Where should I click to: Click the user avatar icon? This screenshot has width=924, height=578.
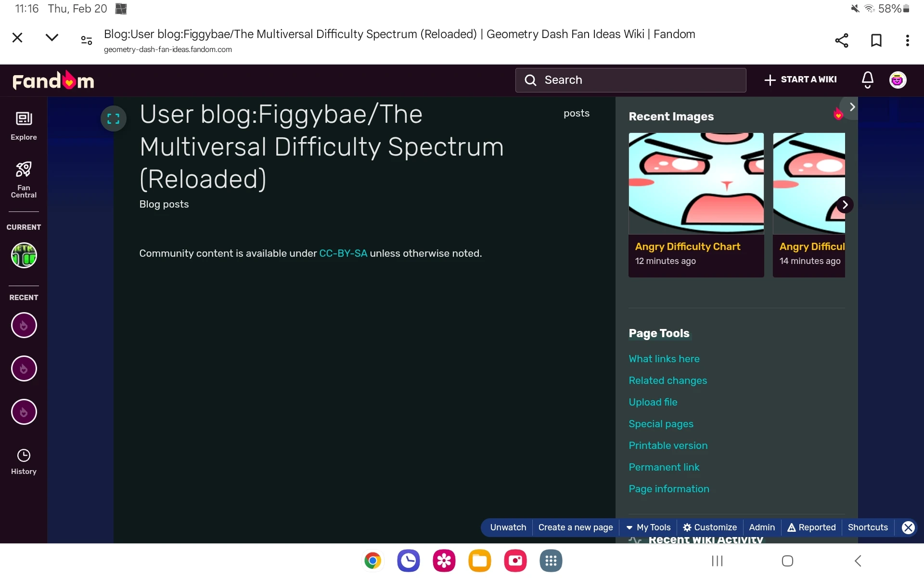898,80
